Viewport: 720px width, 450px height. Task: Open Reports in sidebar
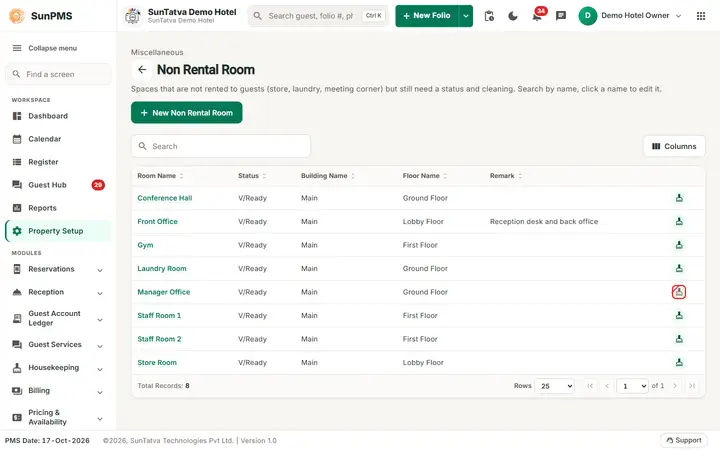point(58,208)
